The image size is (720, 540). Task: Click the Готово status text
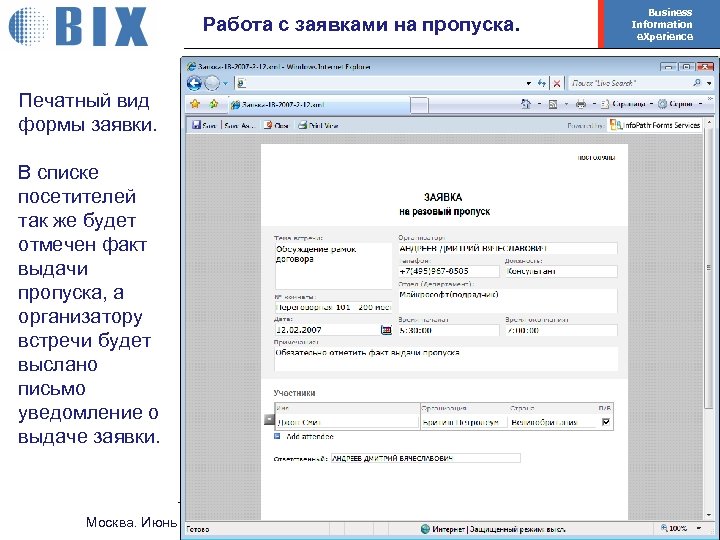click(x=198, y=529)
